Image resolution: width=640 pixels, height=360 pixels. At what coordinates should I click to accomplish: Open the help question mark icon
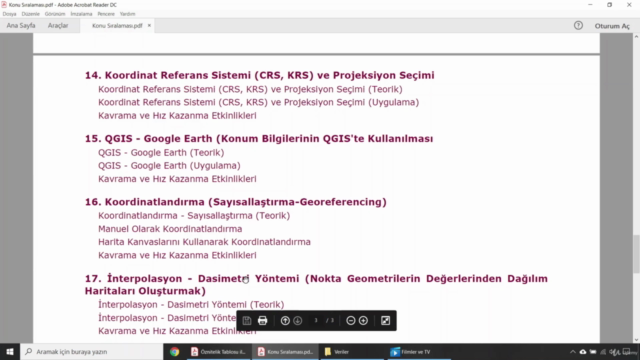click(x=578, y=25)
